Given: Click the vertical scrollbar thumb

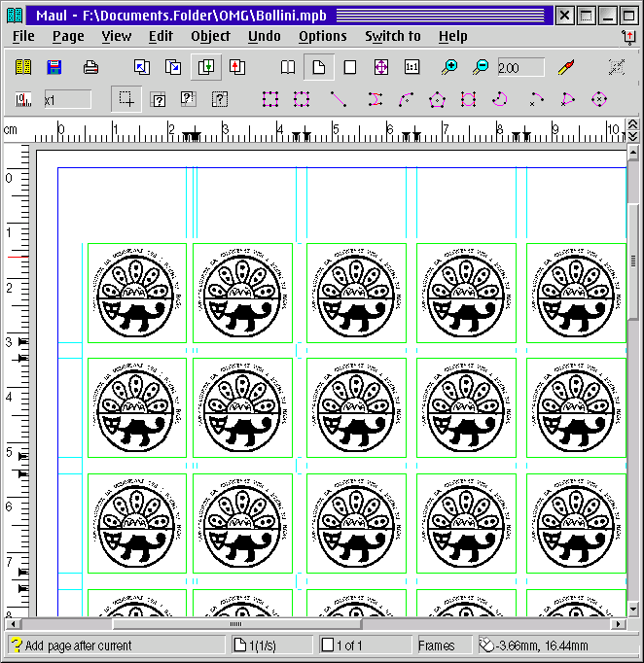Looking at the screenshot, I should point(633,262).
